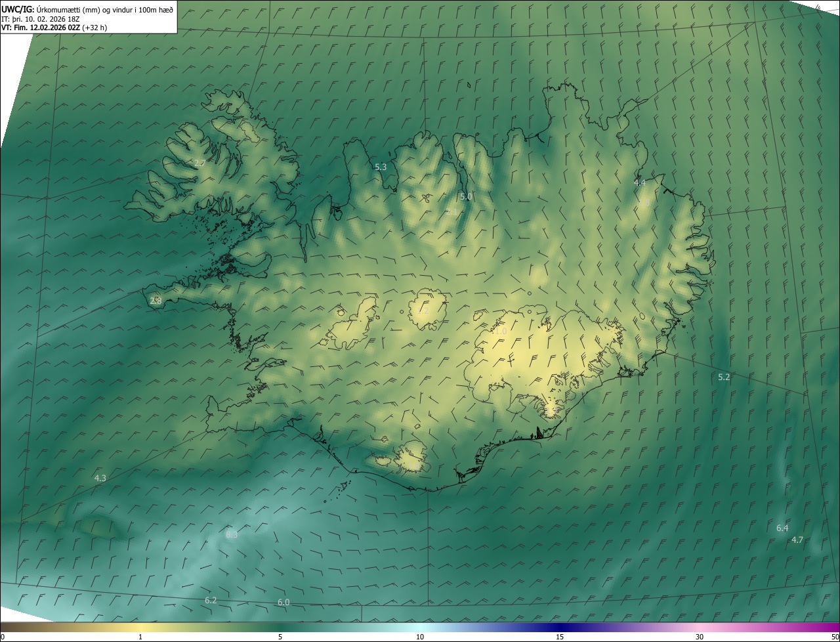Click the 4.7 value near right edge
The image size is (840, 642).
click(797, 540)
